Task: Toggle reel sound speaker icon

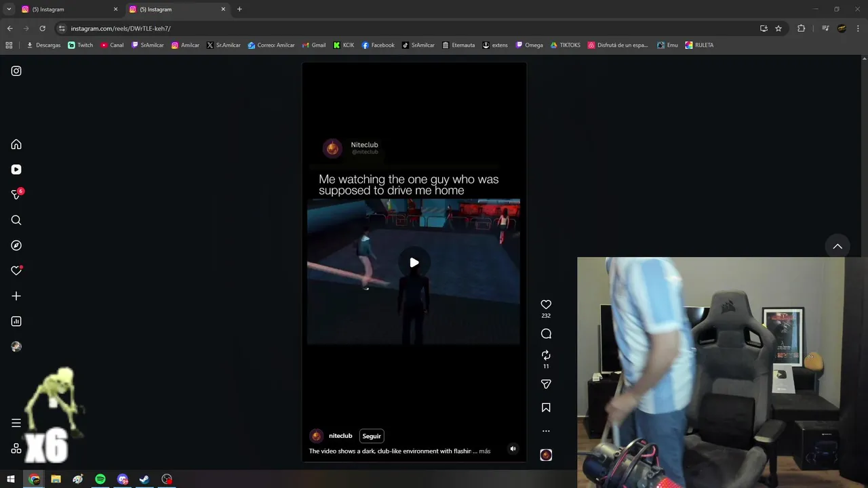Action: [513, 449]
